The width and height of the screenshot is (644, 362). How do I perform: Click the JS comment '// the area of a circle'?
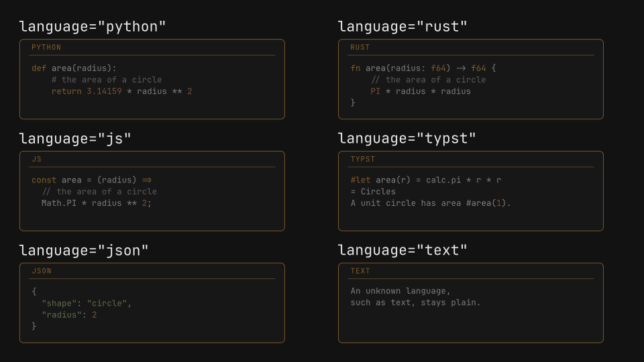coord(99,192)
